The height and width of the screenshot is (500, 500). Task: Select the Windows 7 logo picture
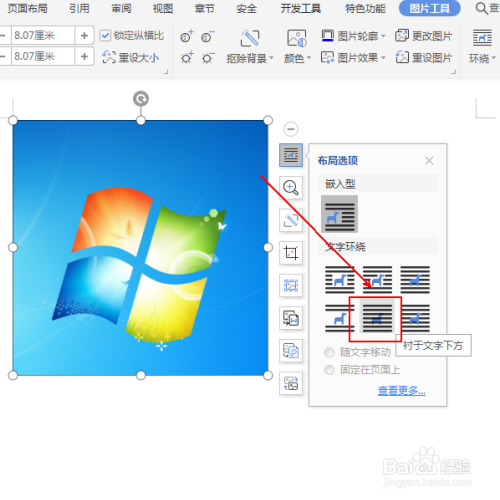[140, 248]
